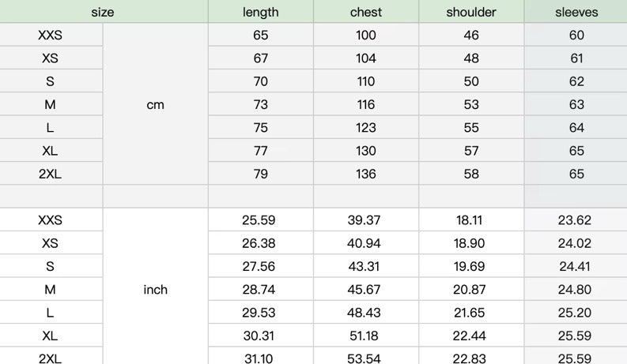Select the shoulder value 18.90
The height and width of the screenshot is (364, 627).
point(470,244)
